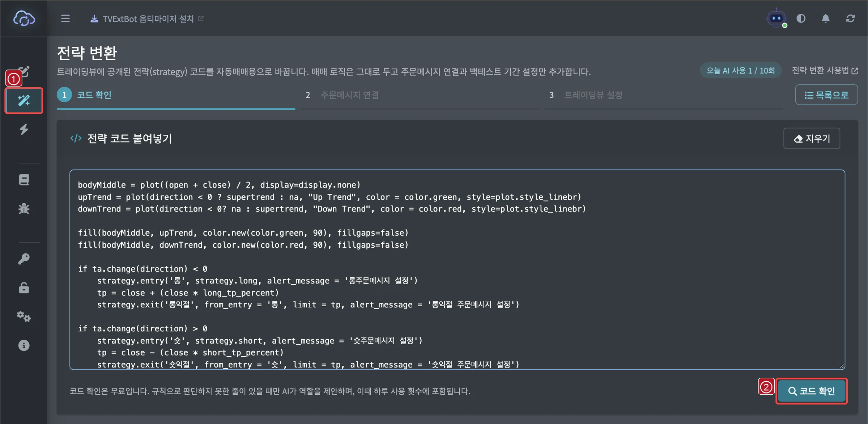Click the textarea resize handle corner

[x=841, y=366]
